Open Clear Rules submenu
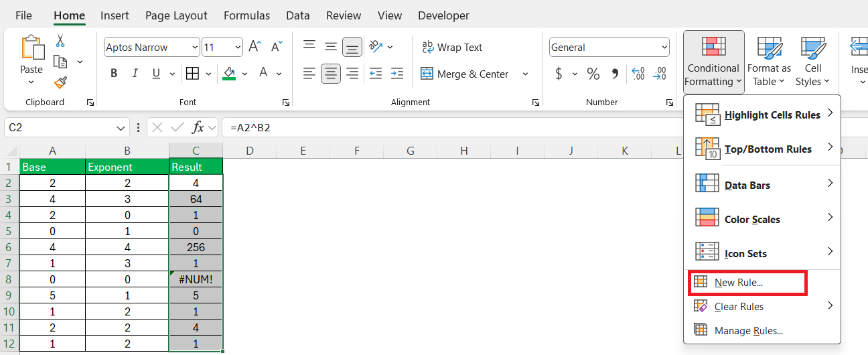 [762, 306]
